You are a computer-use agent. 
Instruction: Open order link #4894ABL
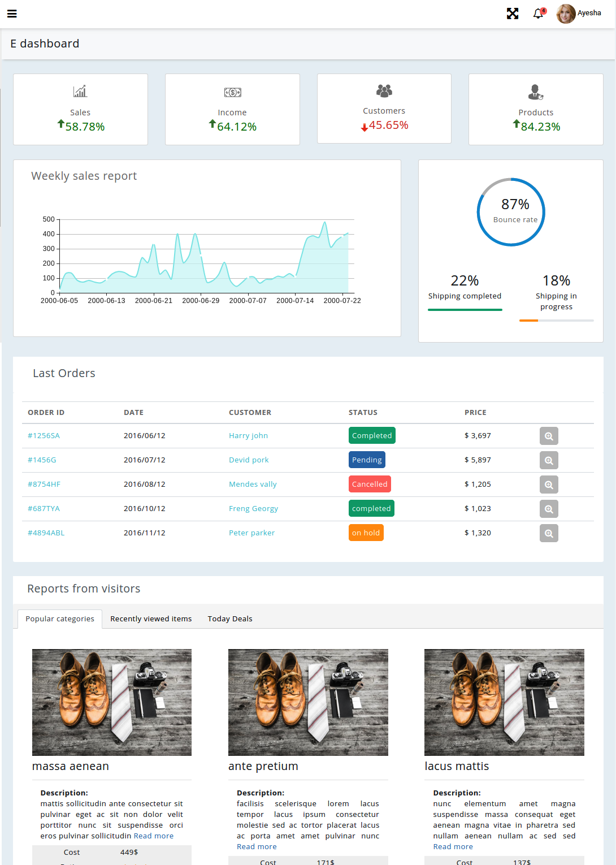coord(46,533)
